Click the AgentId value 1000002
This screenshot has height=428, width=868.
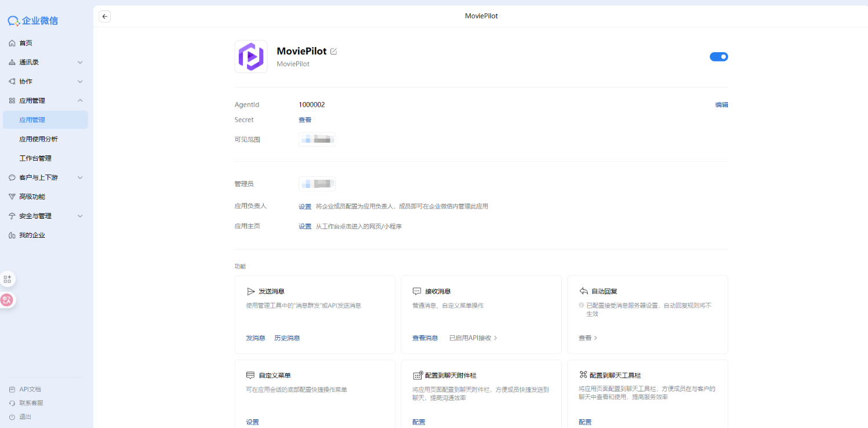[x=312, y=105]
